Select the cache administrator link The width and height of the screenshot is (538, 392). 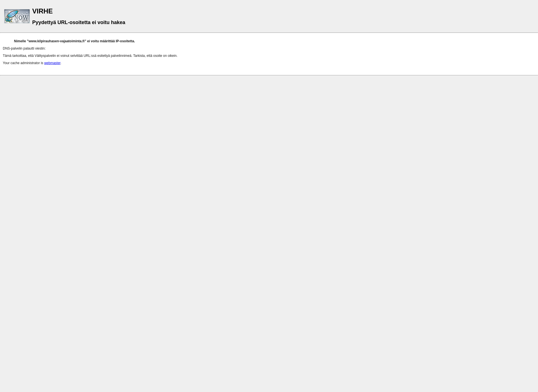52,63
